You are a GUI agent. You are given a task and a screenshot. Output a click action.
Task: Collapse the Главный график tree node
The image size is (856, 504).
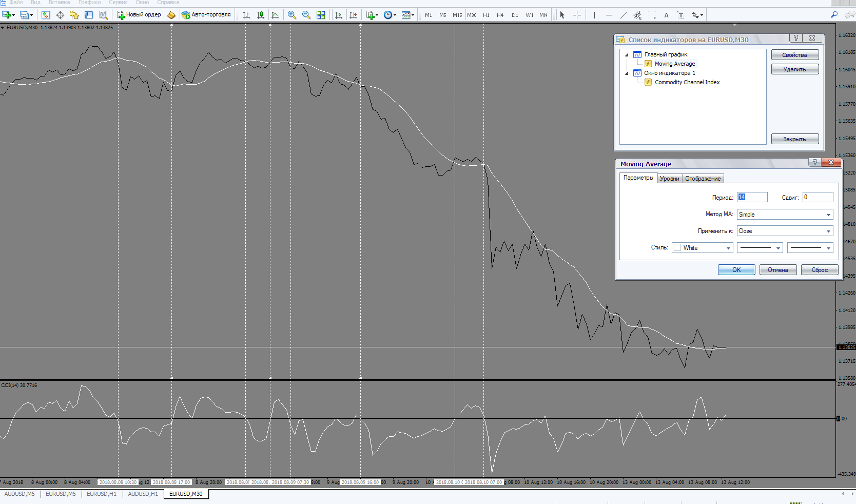[627, 55]
